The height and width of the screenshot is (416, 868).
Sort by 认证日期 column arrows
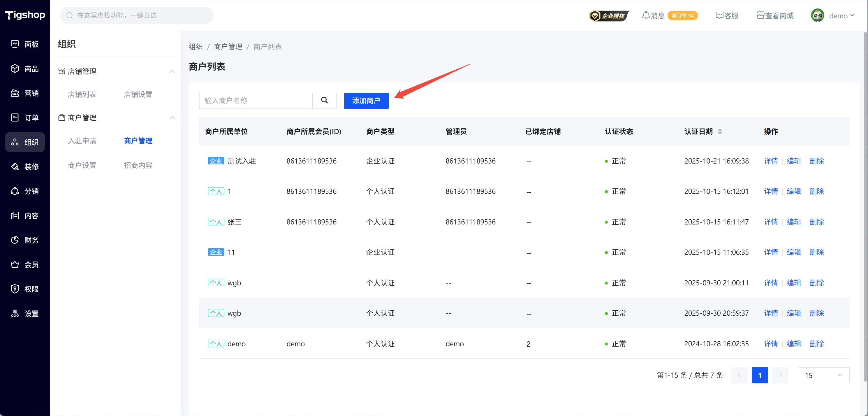[x=720, y=131]
